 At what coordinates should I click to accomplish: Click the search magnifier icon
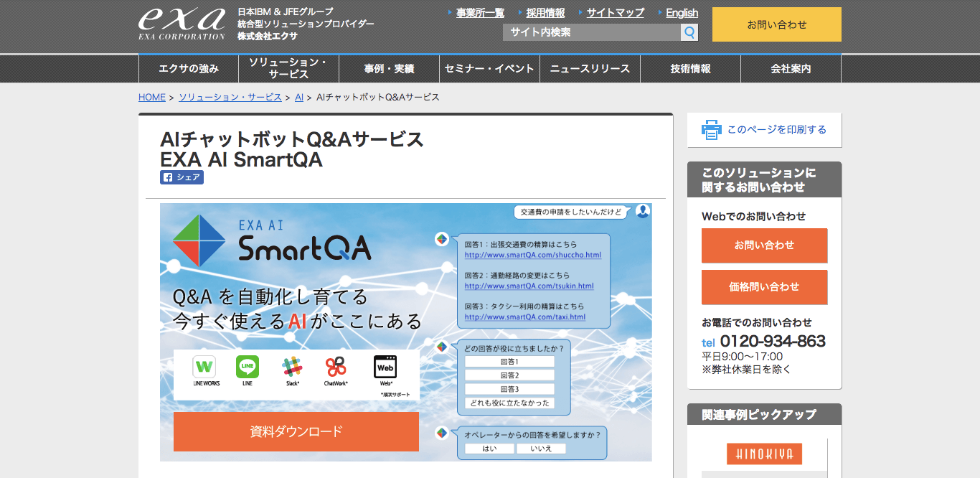click(x=689, y=32)
